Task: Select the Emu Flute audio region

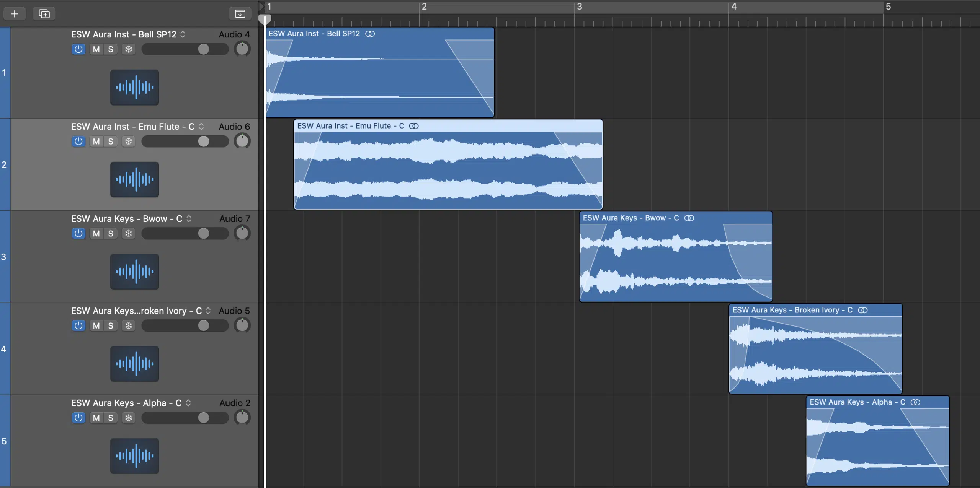Action: [x=448, y=164]
